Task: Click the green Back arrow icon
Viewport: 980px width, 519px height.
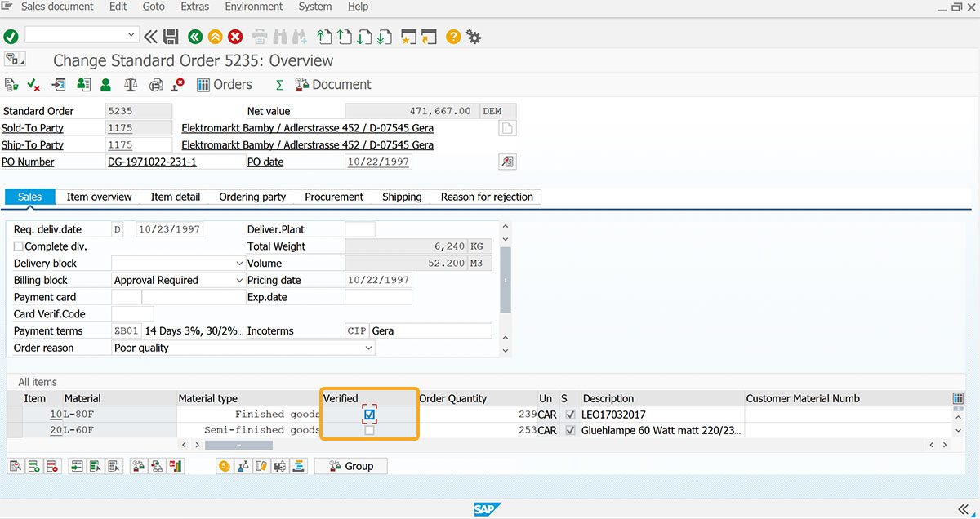Action: point(194,36)
